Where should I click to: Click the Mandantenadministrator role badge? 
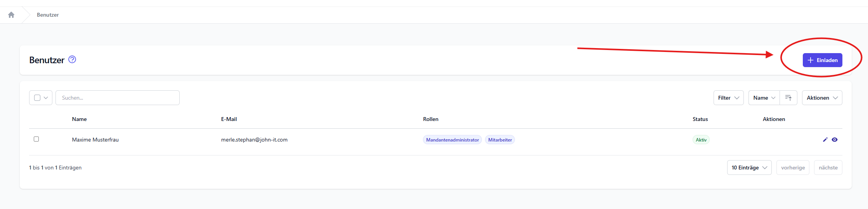coord(452,140)
